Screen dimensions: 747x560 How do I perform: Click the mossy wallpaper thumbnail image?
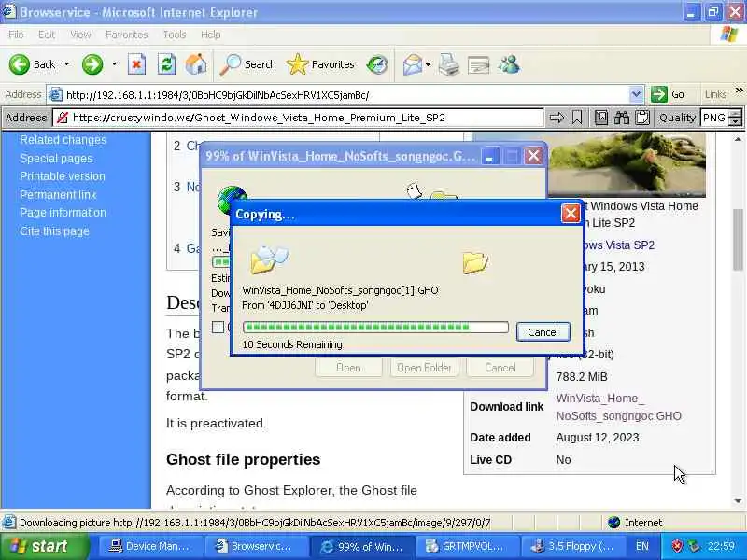coord(627,164)
